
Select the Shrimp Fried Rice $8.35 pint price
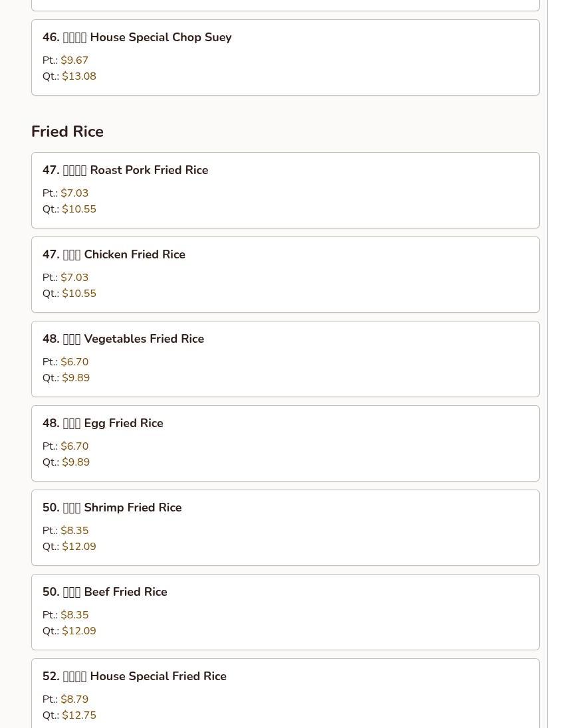coord(74,530)
